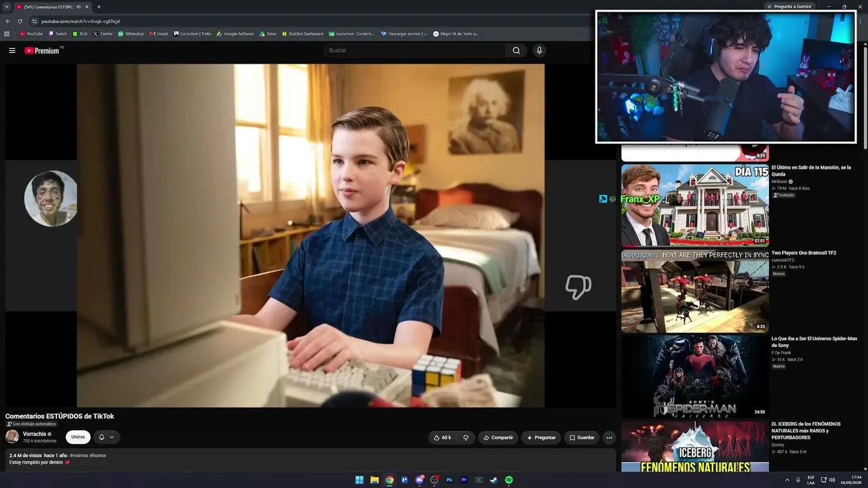
Task: Open the Vorrachis channel name link
Action: [x=35, y=434]
